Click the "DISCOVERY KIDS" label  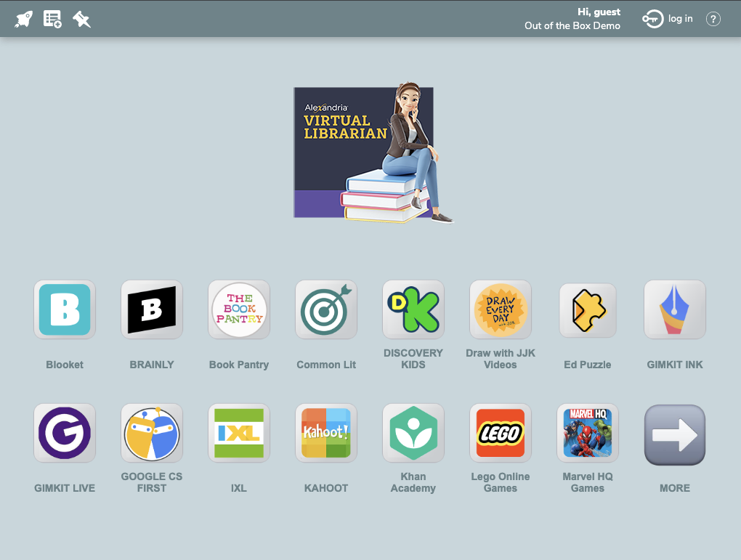click(413, 359)
